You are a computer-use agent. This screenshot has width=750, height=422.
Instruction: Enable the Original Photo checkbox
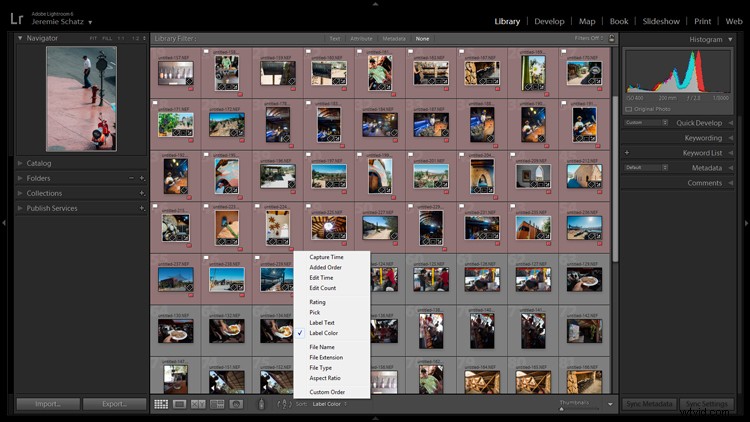[629, 109]
